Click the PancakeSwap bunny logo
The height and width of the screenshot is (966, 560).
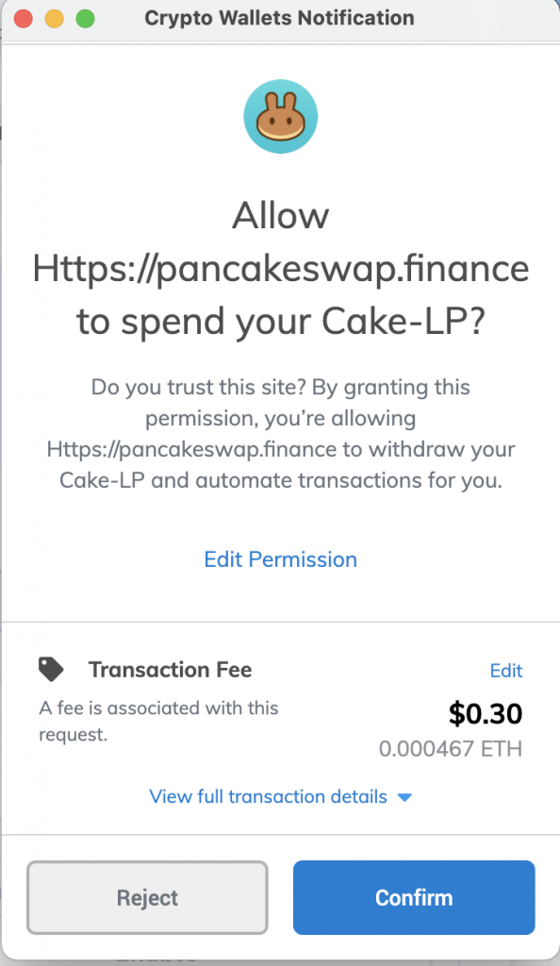click(x=281, y=116)
